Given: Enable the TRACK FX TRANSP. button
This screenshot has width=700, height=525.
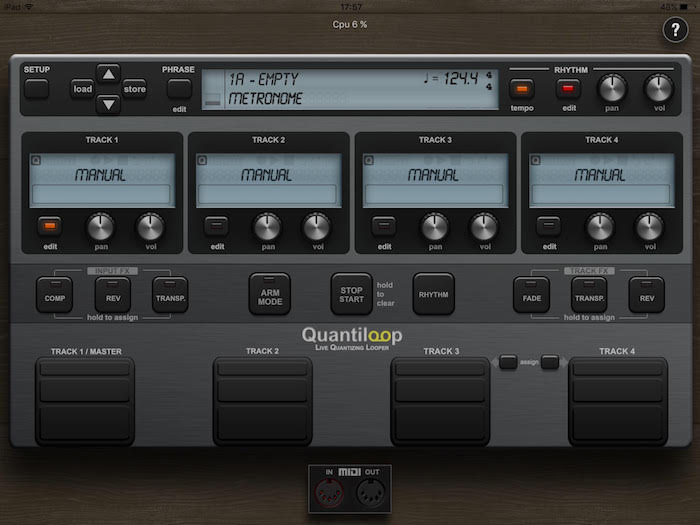Looking at the screenshot, I should 589,295.
